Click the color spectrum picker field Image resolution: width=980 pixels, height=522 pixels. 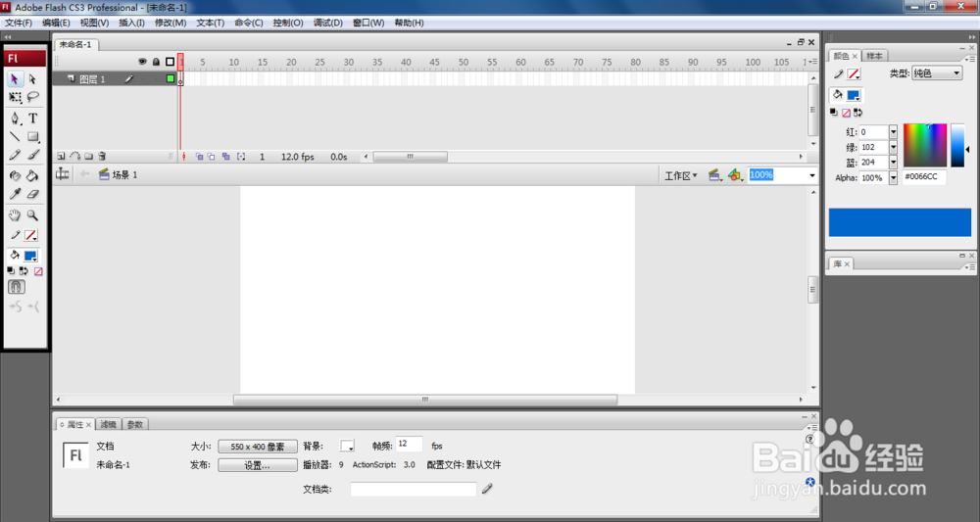[x=925, y=146]
